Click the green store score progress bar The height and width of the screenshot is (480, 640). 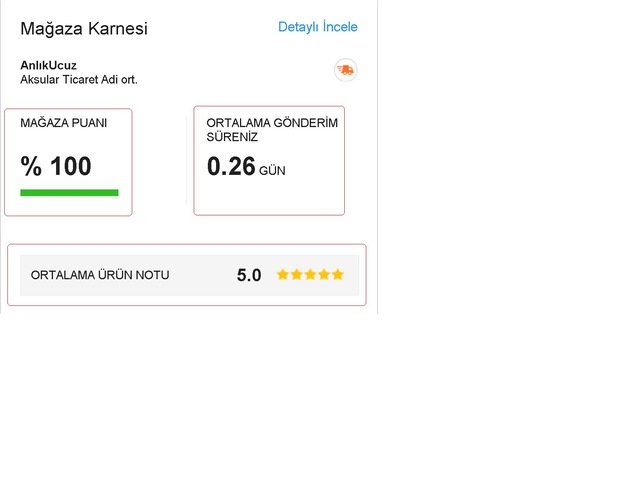point(69,193)
